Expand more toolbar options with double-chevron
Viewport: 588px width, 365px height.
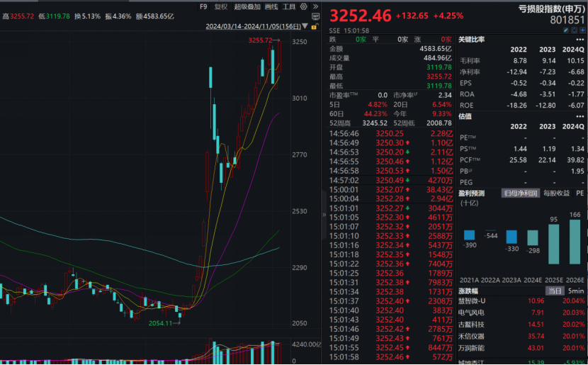315,6
